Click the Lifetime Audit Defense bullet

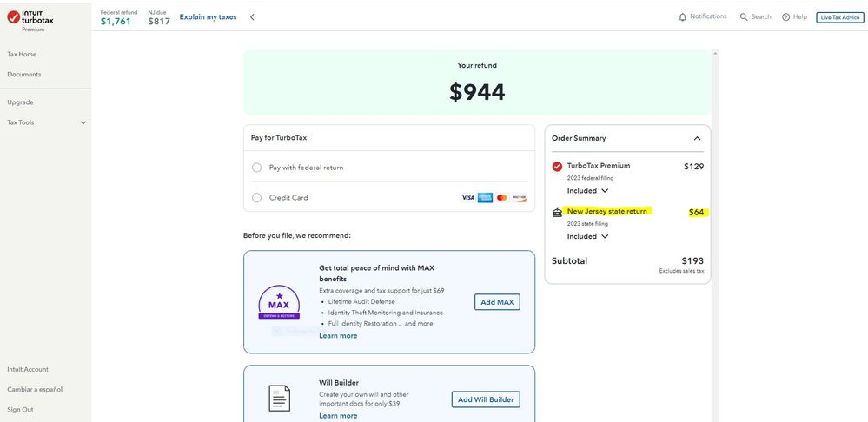pyautogui.click(x=361, y=301)
